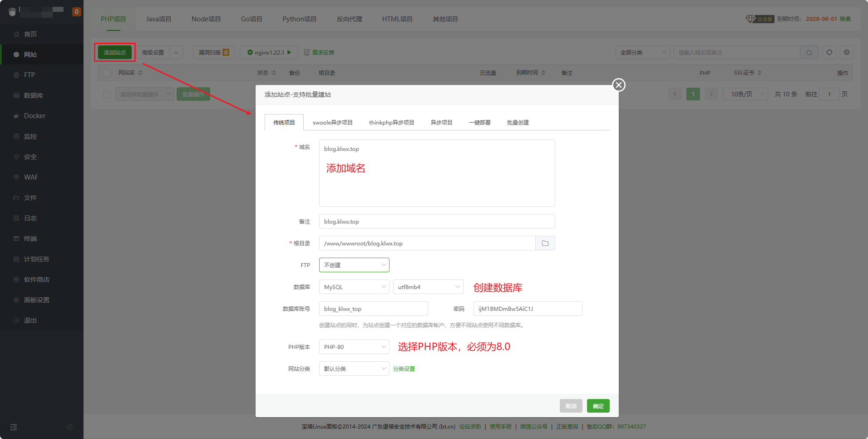Screen dimensions: 868x439
Task: Open the nginx1.22.1 service button
Action: [x=269, y=52]
